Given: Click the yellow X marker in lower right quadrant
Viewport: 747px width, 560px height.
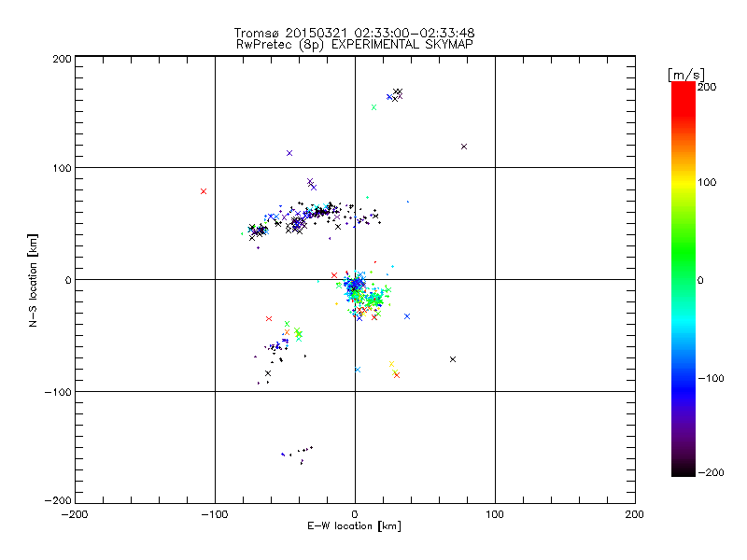Looking at the screenshot, I should pyautogui.click(x=391, y=364).
